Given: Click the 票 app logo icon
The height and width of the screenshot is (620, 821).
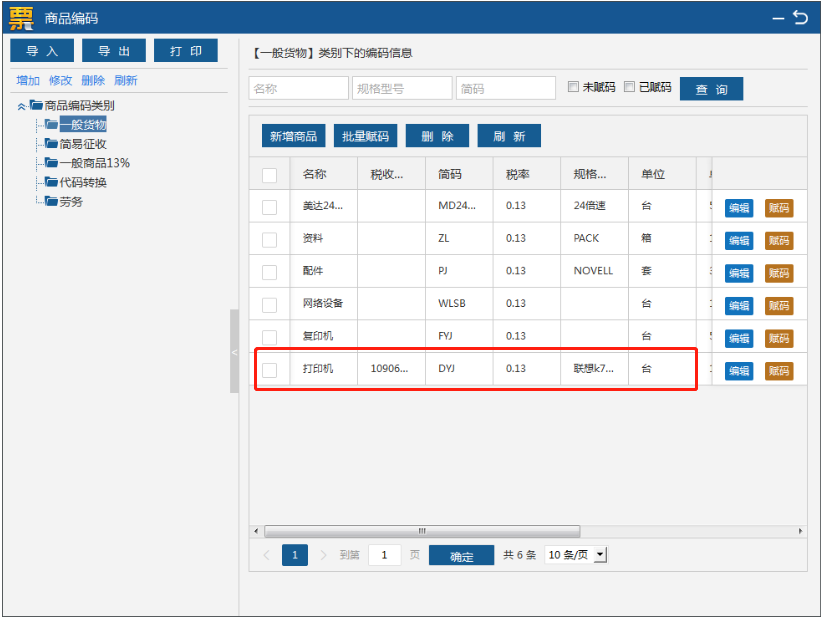Looking at the screenshot, I should (x=21, y=18).
